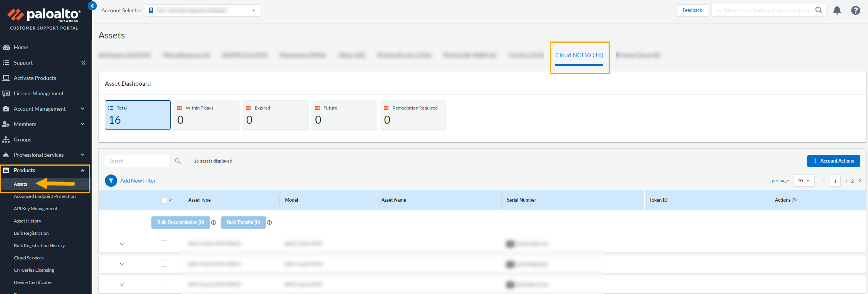Collapse the sidebar with the arrow icon

click(92, 6)
